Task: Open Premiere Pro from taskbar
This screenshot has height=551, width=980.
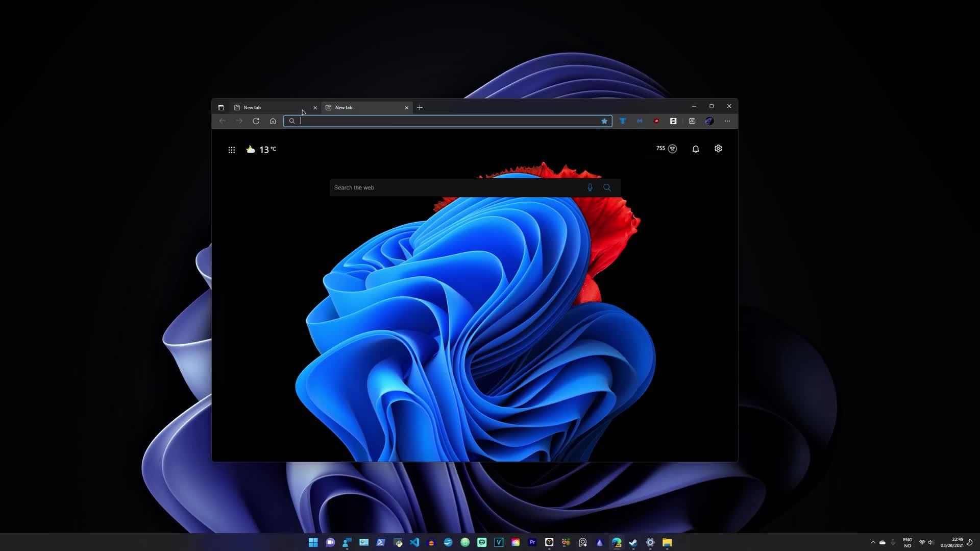Action: [x=532, y=542]
